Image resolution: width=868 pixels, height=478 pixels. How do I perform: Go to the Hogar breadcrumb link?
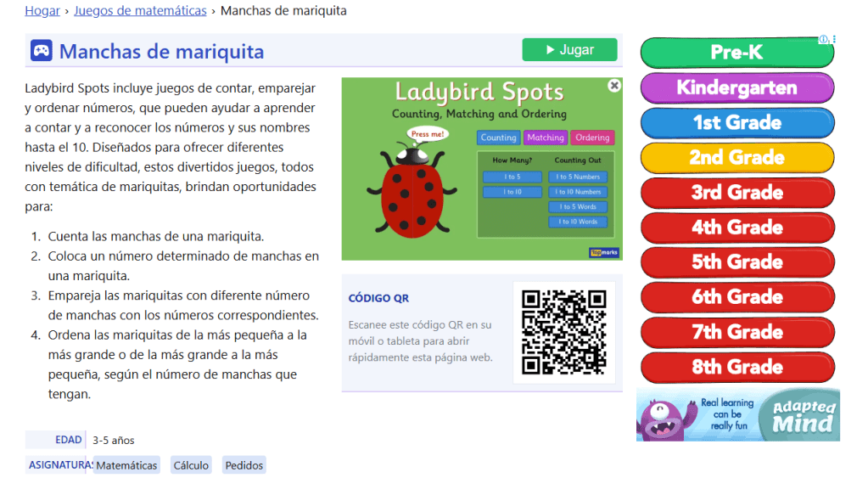42,11
